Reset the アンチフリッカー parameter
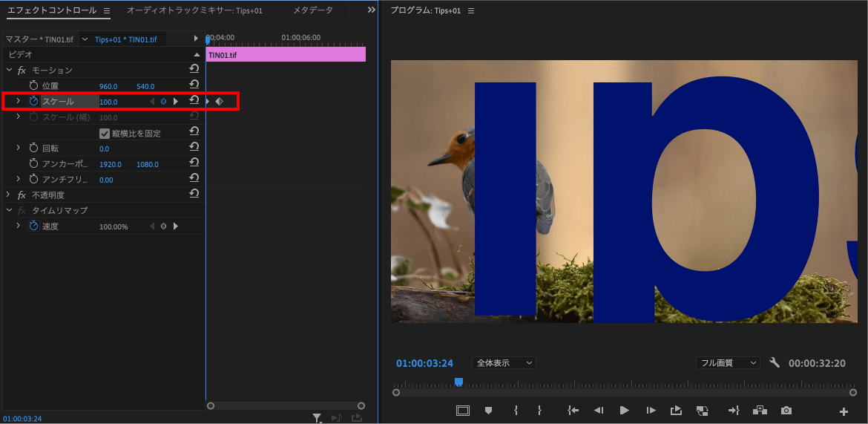Image resolution: width=868 pixels, height=424 pixels. [194, 179]
